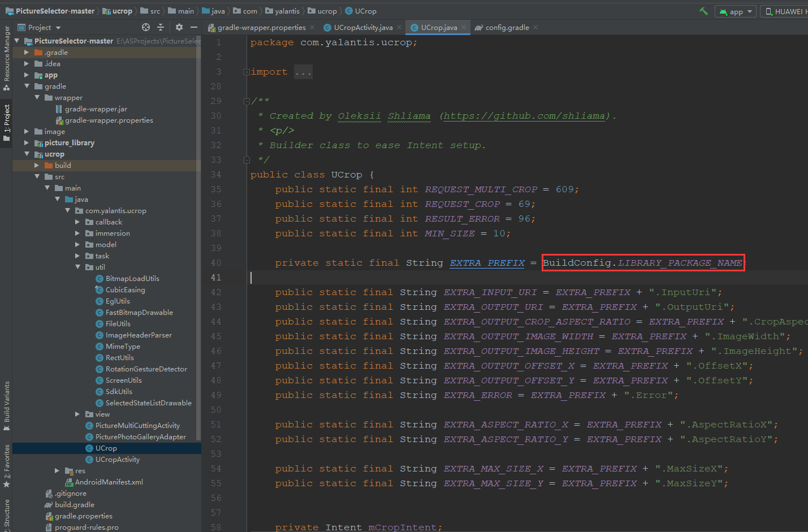This screenshot has width=808, height=532.
Task: Toggle the 2: Favorites tool window
Action: click(x=6, y=466)
